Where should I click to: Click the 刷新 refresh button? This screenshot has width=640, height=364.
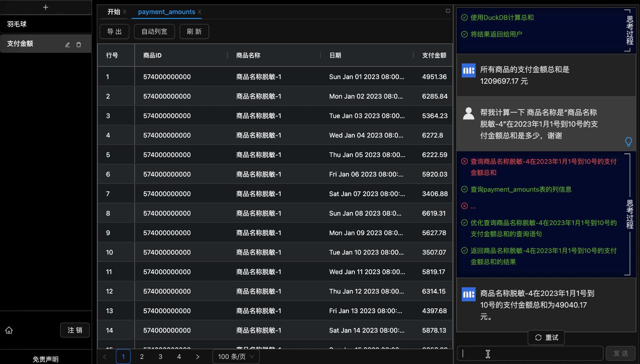pyautogui.click(x=194, y=31)
